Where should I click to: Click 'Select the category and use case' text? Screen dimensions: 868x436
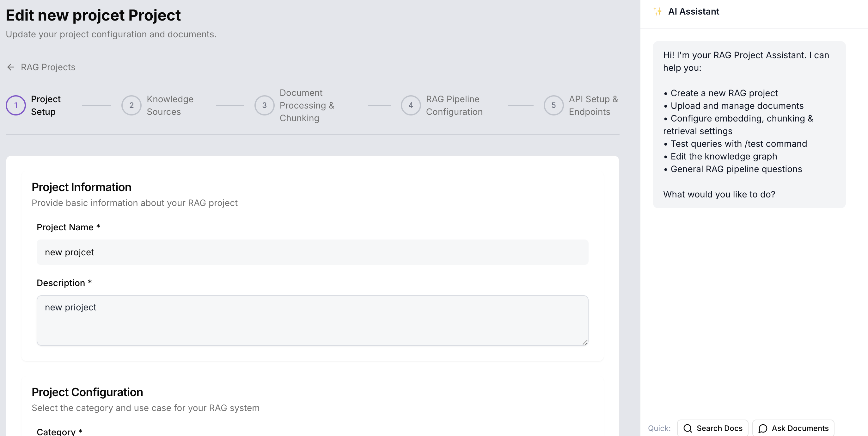(146, 408)
